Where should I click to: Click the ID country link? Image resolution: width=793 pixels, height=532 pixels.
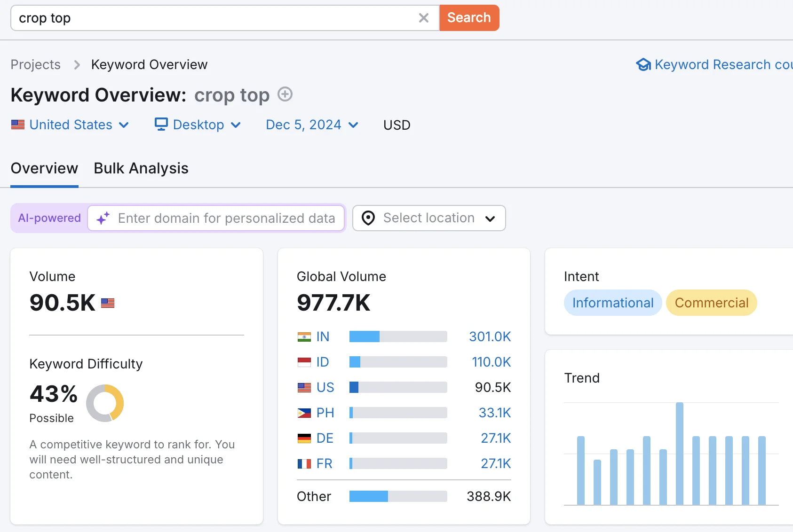coord(323,362)
